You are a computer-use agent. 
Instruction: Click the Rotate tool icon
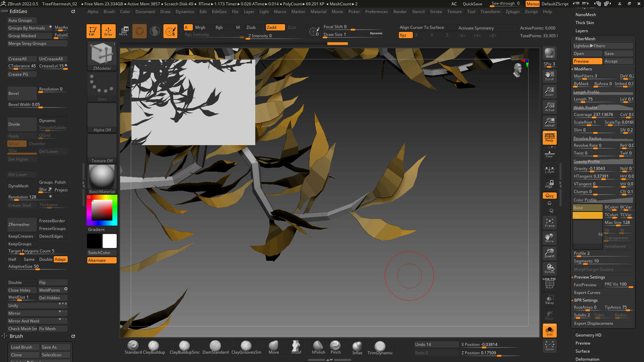550,268
